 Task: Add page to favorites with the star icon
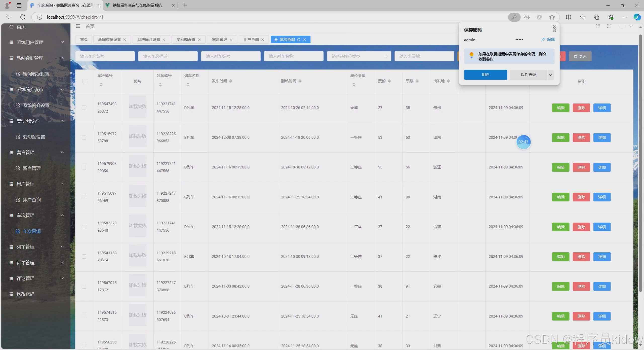click(x=552, y=17)
